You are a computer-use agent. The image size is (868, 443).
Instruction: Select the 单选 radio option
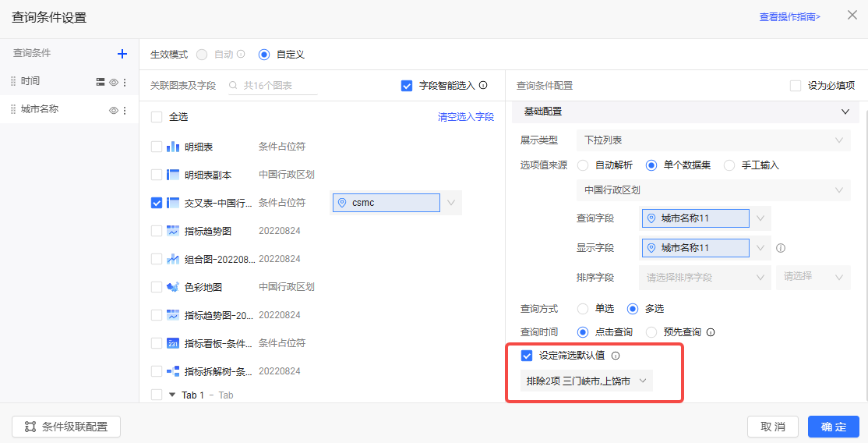[x=583, y=309]
